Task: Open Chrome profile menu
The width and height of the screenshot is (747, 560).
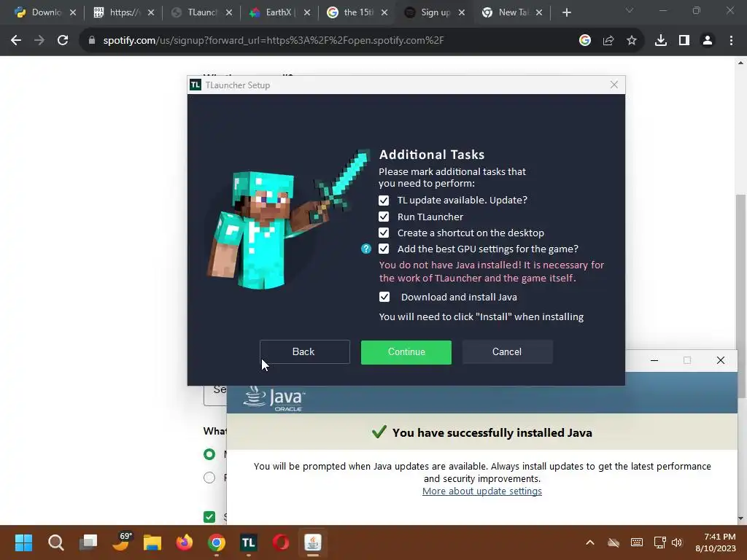Action: [708, 41]
